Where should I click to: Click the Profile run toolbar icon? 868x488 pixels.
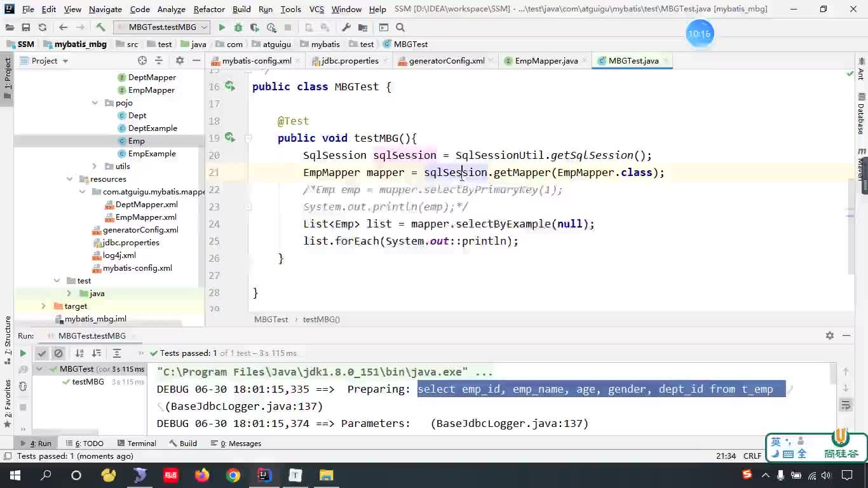click(x=271, y=27)
